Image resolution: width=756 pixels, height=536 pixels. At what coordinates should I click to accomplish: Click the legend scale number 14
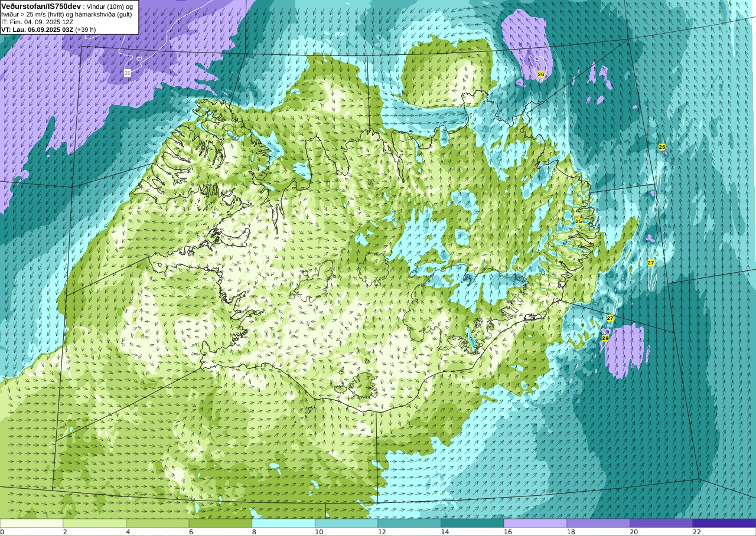coord(445,532)
